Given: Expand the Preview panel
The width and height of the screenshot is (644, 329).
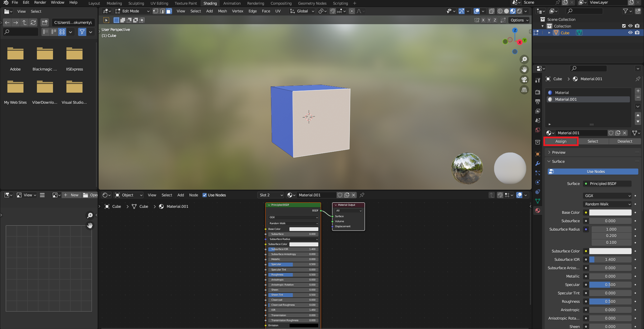Looking at the screenshot, I should pyautogui.click(x=558, y=152).
